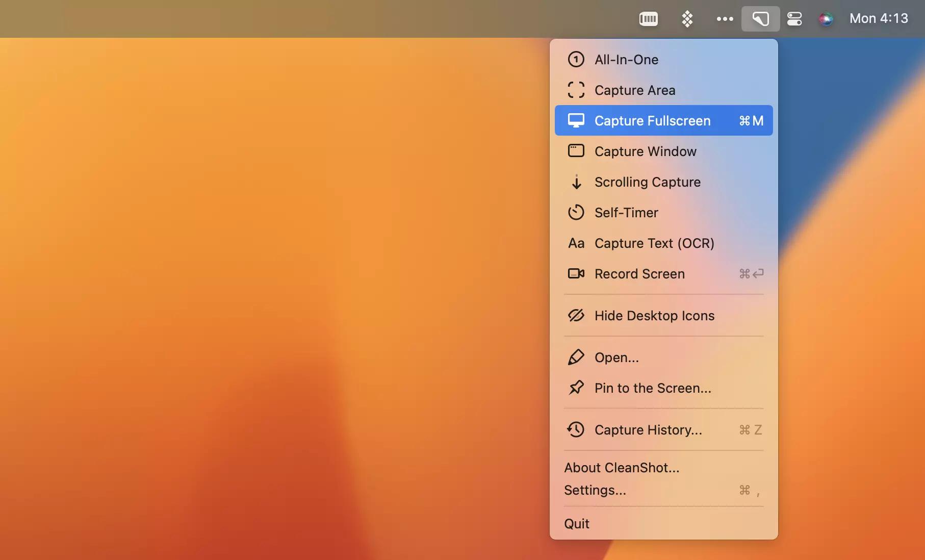Click the window icon beside Capture Window
The height and width of the screenshot is (560, 925).
576,151
